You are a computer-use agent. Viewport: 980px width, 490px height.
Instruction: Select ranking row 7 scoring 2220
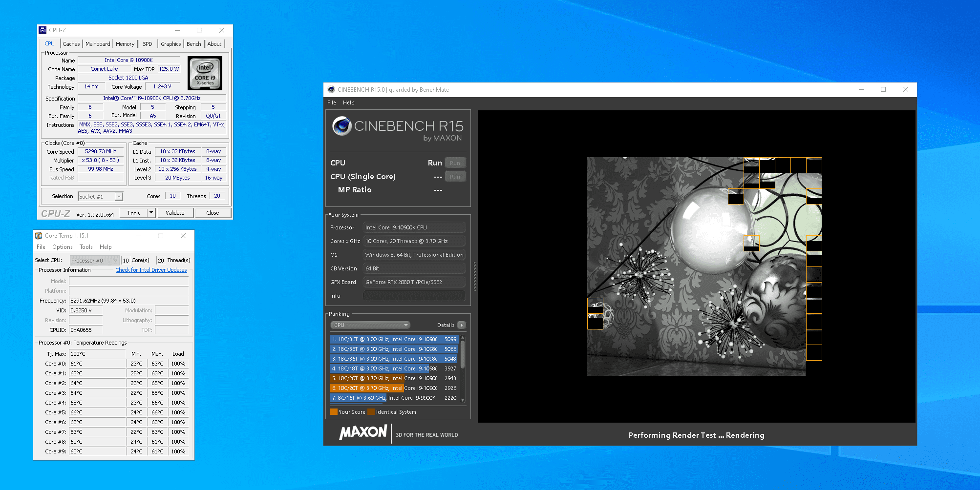coord(394,398)
